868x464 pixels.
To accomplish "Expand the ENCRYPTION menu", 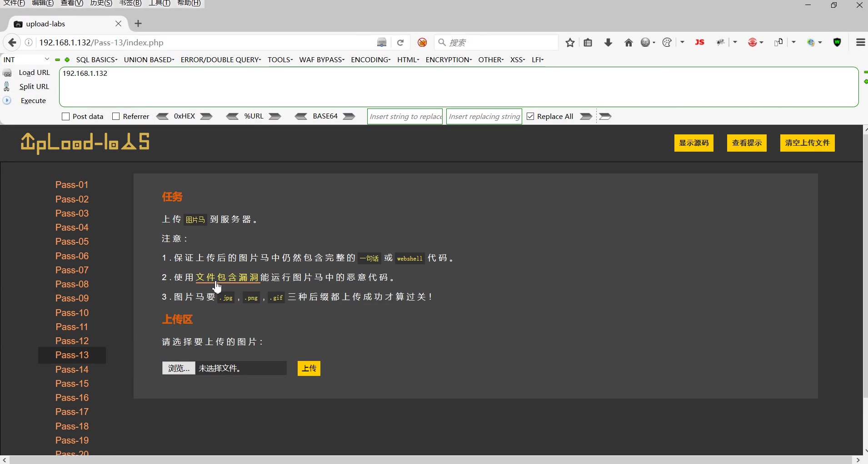I will (449, 59).
